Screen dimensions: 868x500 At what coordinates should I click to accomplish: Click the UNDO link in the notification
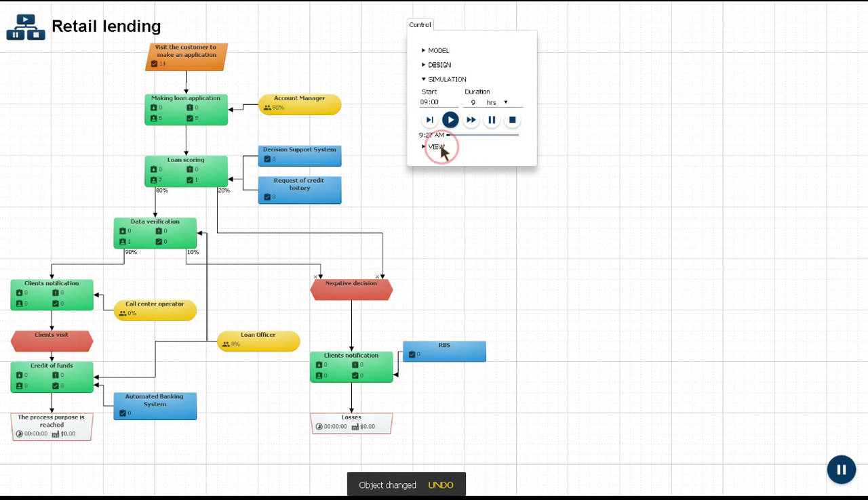point(440,485)
